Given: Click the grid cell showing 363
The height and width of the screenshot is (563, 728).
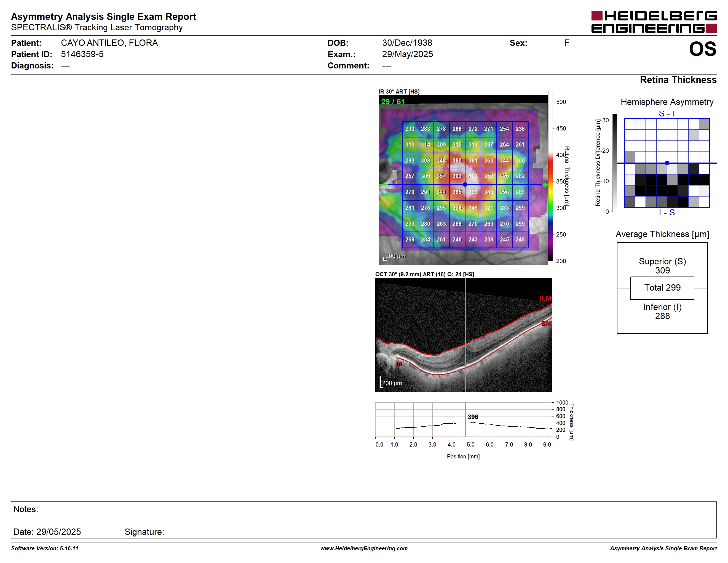Looking at the screenshot, I should (489, 160).
